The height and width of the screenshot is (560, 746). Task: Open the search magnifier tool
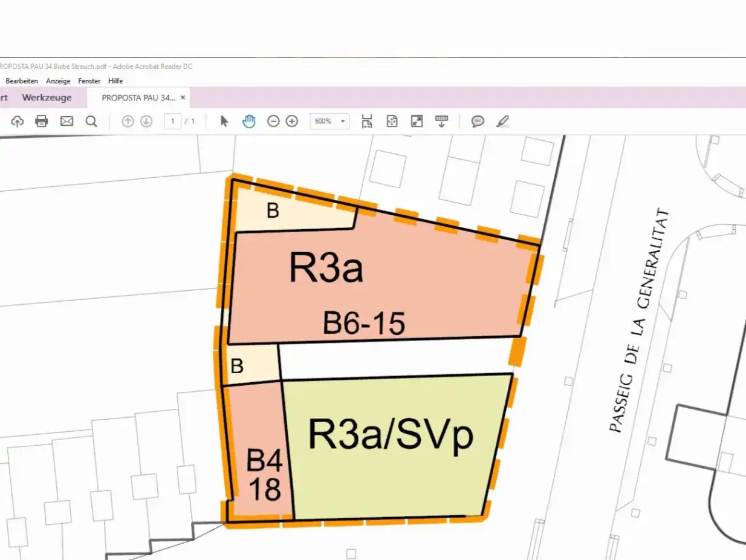91,122
